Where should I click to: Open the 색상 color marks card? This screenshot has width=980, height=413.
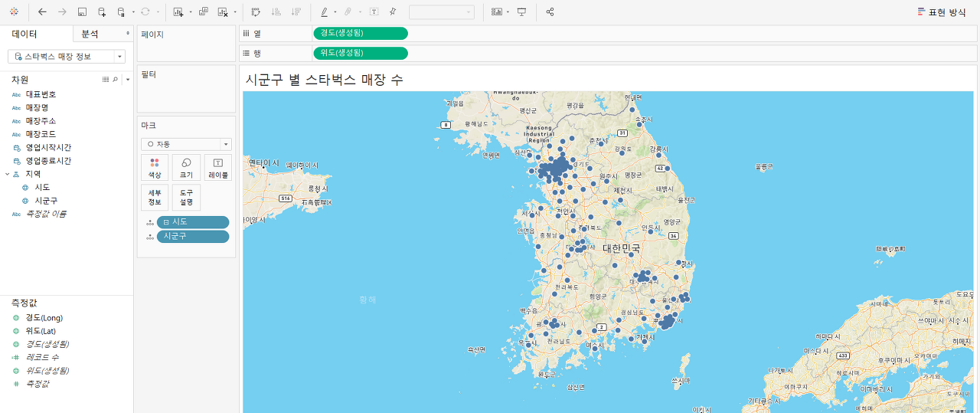[x=155, y=167]
